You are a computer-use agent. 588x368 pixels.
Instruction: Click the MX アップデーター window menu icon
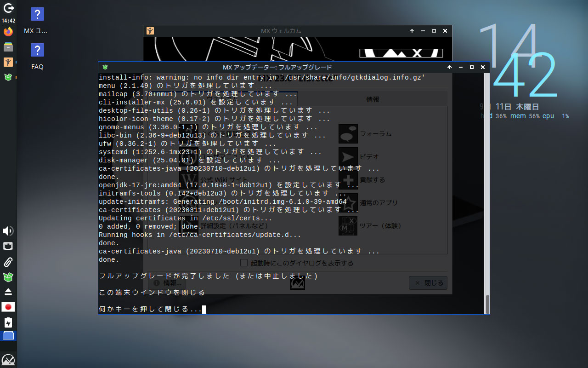(x=105, y=67)
